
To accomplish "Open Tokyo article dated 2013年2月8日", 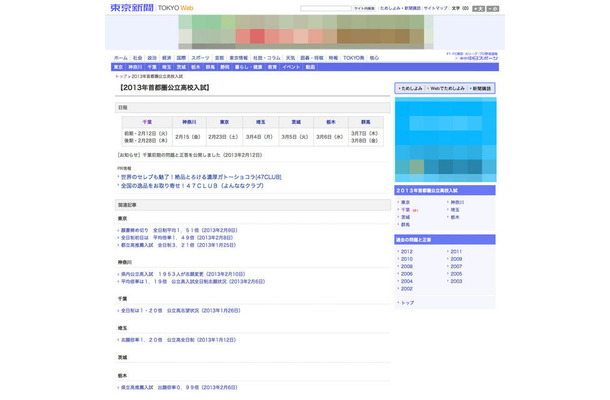I will 177,238.
